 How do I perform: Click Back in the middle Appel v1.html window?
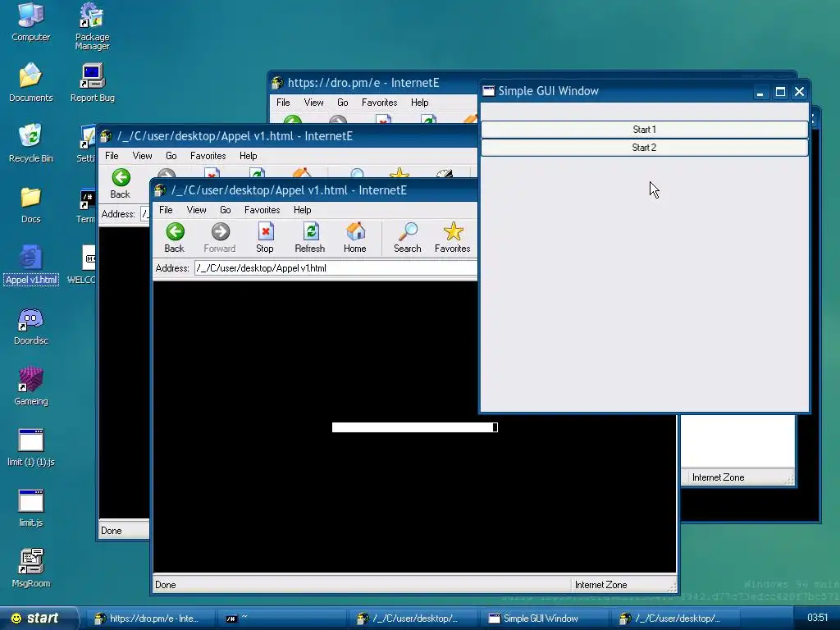121,183
